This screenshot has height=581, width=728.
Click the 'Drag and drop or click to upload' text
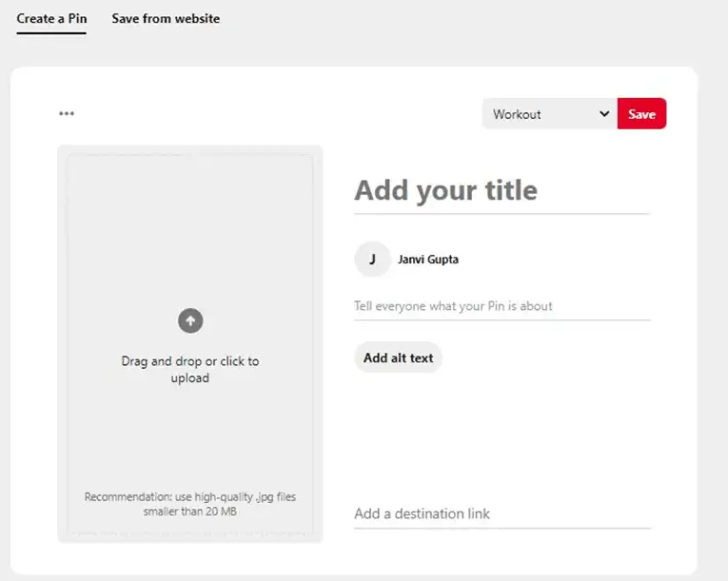(190, 369)
